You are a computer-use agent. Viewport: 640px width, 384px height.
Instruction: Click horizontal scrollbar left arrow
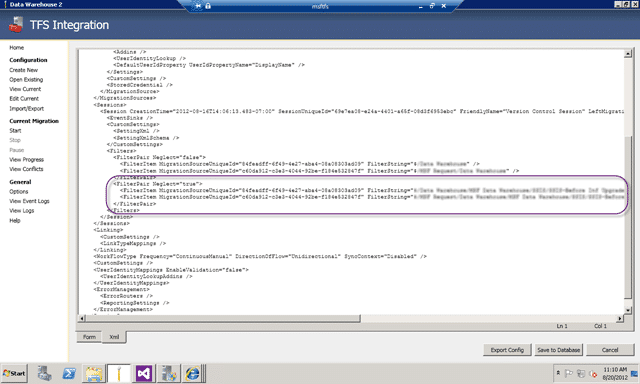click(x=82, y=318)
